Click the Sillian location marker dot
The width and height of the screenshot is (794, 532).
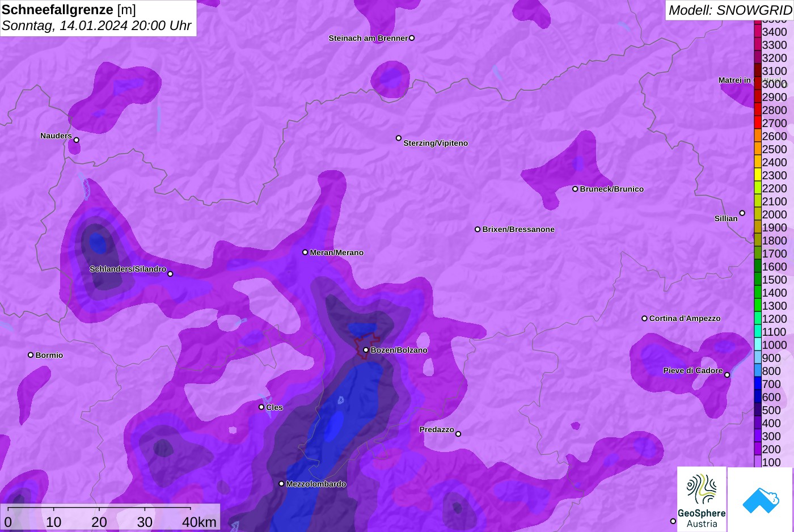pos(742,213)
